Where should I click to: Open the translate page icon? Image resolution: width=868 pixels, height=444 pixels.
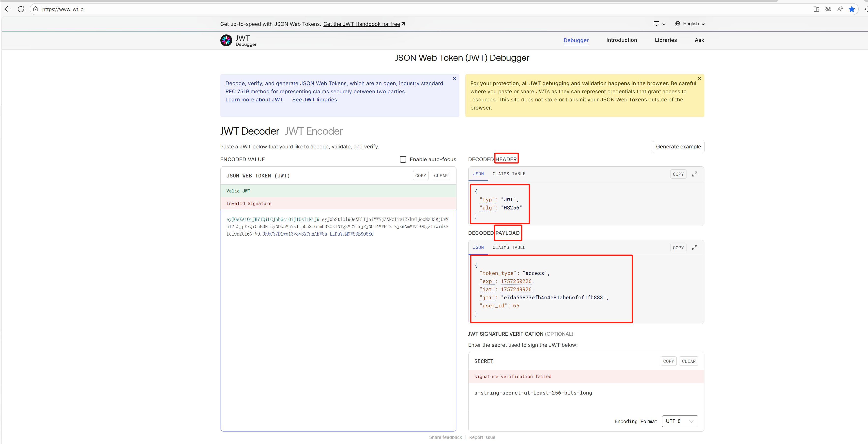[x=828, y=9]
